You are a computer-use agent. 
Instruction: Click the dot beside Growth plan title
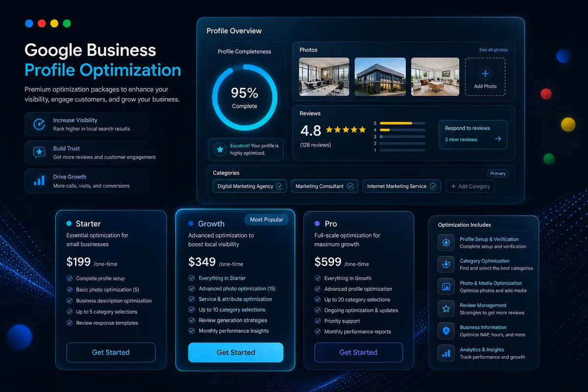(x=191, y=223)
